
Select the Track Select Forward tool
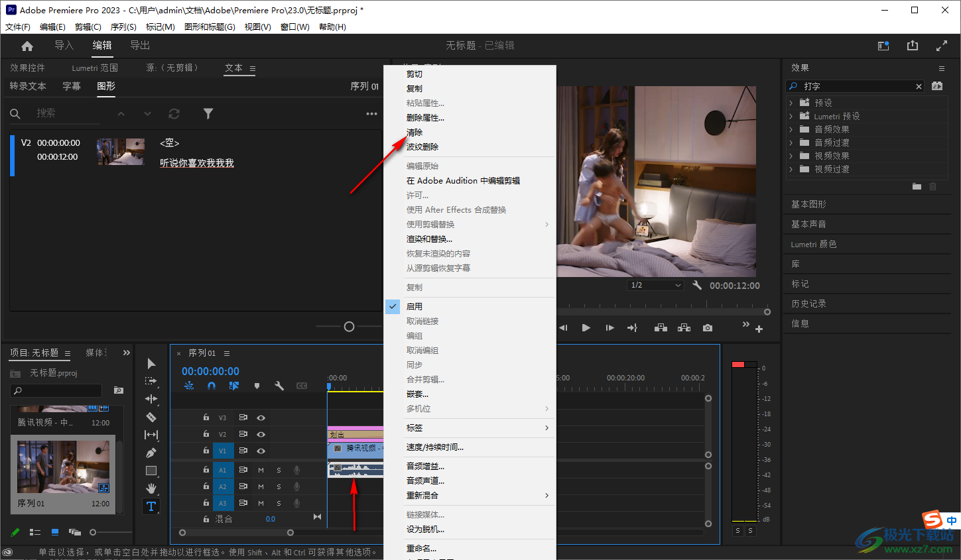(x=151, y=381)
